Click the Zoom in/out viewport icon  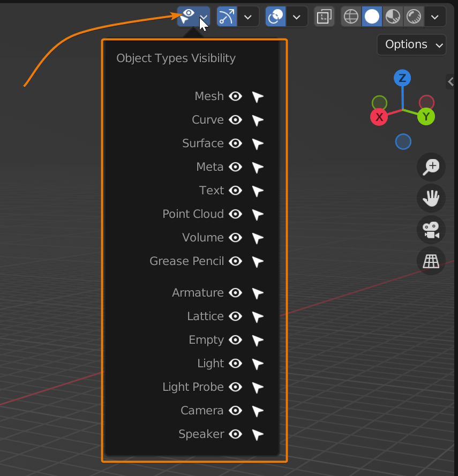(431, 167)
